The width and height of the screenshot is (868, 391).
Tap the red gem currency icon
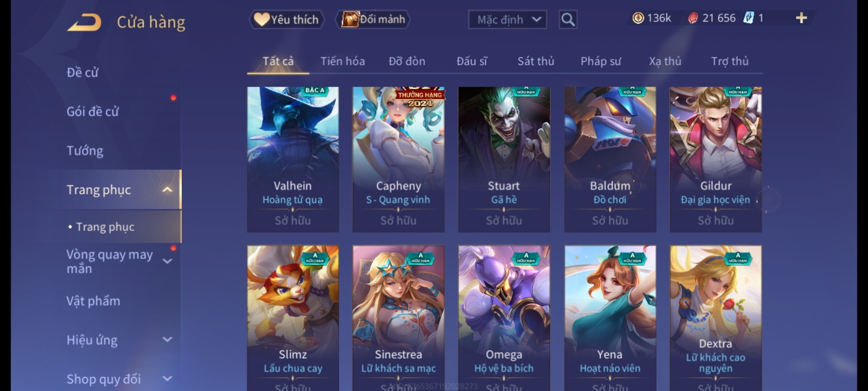tap(693, 18)
